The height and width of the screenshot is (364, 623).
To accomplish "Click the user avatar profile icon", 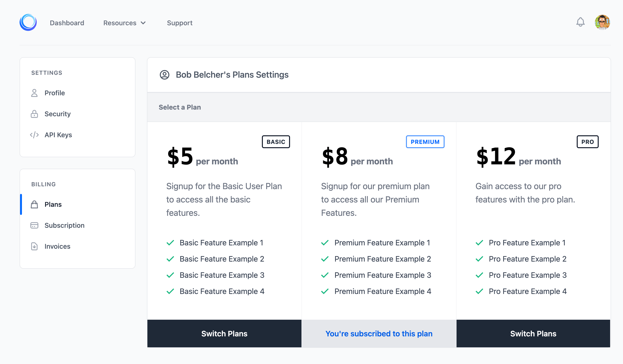I will click(x=604, y=23).
